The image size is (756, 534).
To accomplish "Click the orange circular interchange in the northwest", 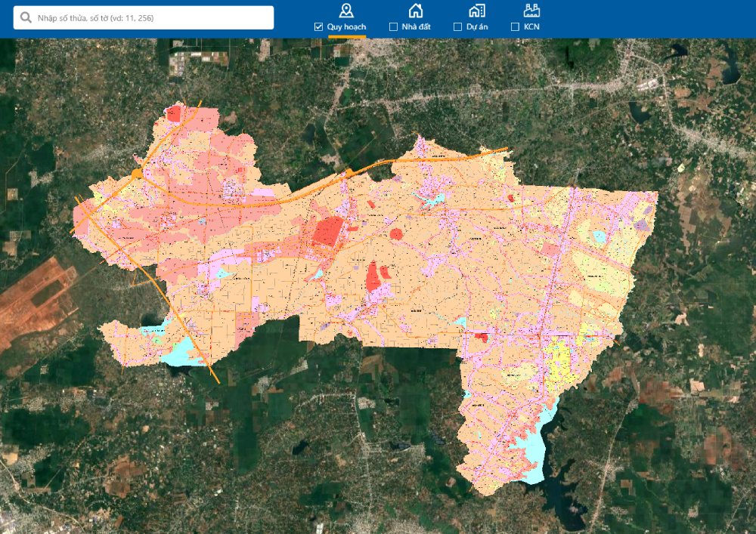I will [137, 174].
